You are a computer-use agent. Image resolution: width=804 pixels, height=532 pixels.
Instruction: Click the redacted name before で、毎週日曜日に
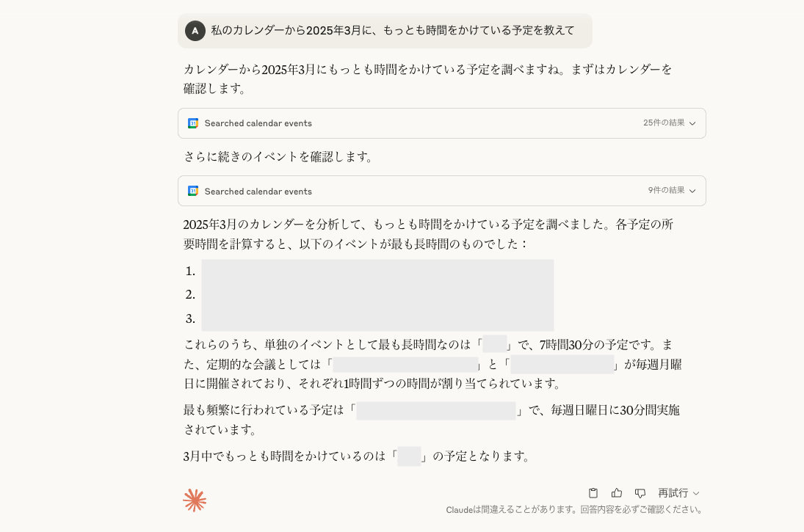436,410
